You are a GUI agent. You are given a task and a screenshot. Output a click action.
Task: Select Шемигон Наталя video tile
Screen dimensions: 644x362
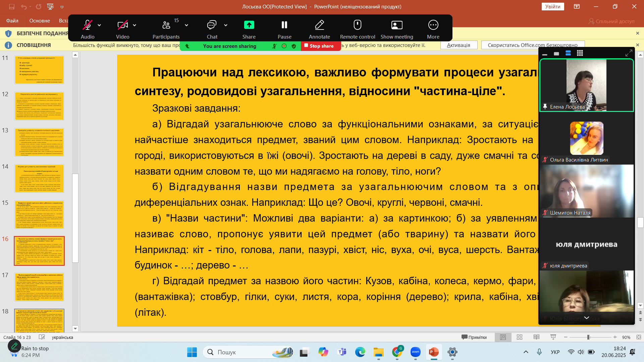tap(586, 191)
